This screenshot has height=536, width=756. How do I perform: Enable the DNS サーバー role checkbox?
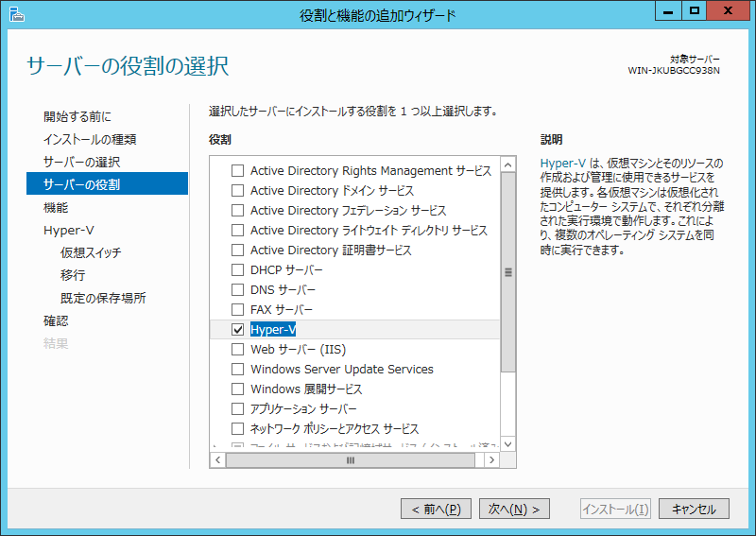point(238,289)
